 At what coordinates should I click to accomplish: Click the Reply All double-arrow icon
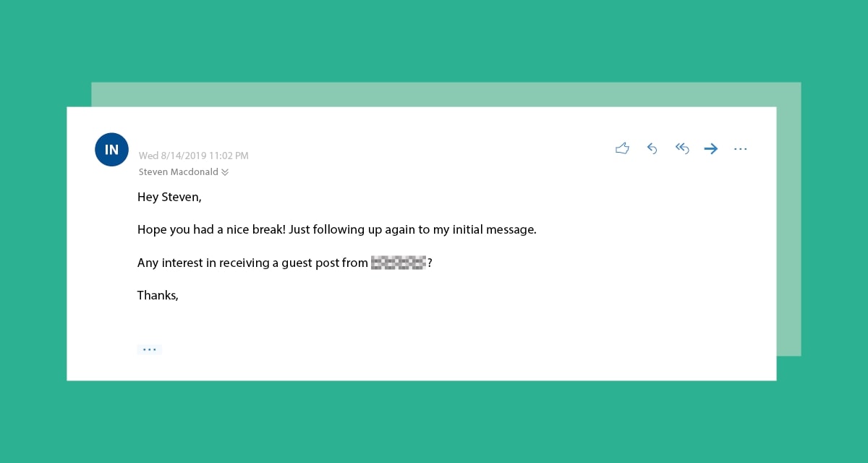click(682, 148)
